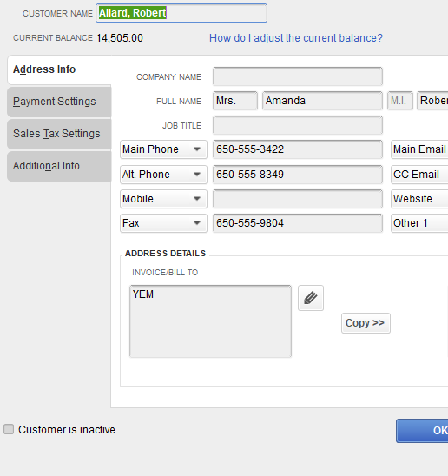This screenshot has height=476, width=448.
Task: Click the pencil edit address icon
Action: click(311, 298)
